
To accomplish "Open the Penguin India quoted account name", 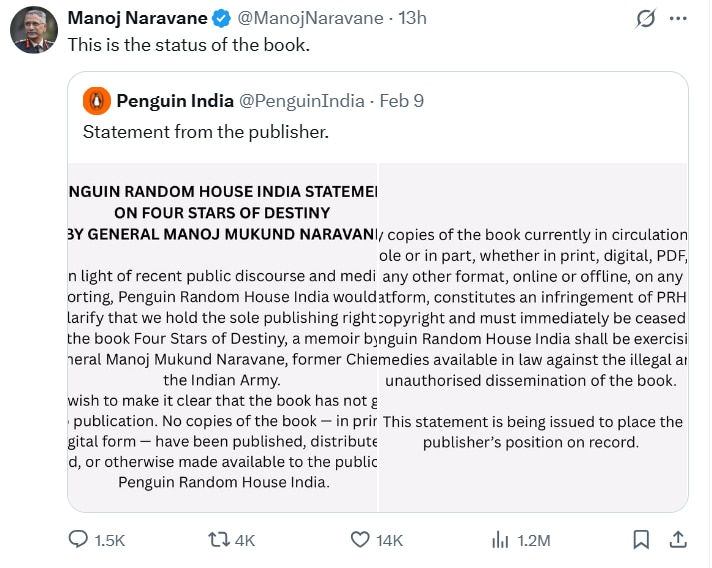I will (x=174, y=100).
